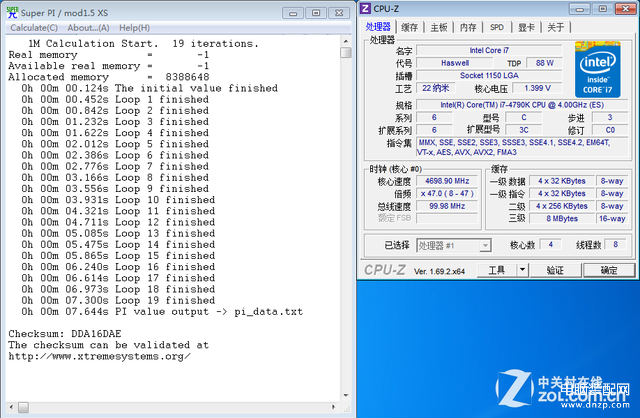The height and width of the screenshot is (418, 640).
Task: Click the Super PI horizontal scrollbar thumb
Action: 24,407
